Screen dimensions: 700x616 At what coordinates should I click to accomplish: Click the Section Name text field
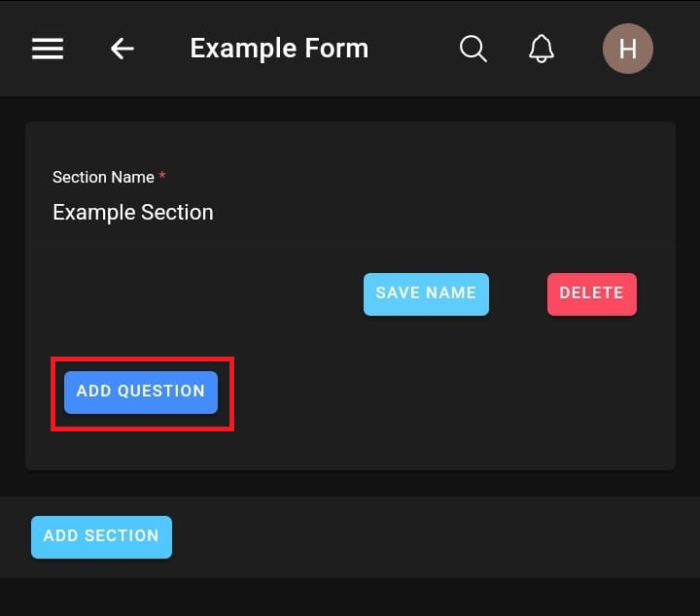click(x=292, y=212)
